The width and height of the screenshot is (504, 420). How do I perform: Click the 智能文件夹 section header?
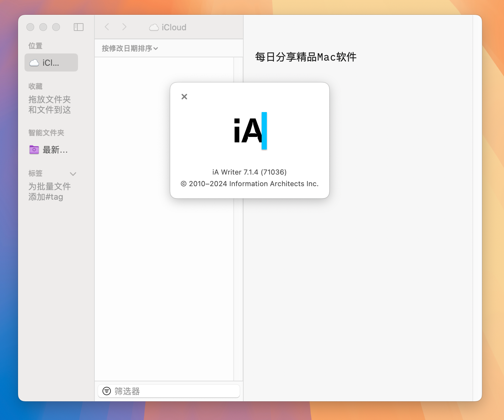[46, 133]
